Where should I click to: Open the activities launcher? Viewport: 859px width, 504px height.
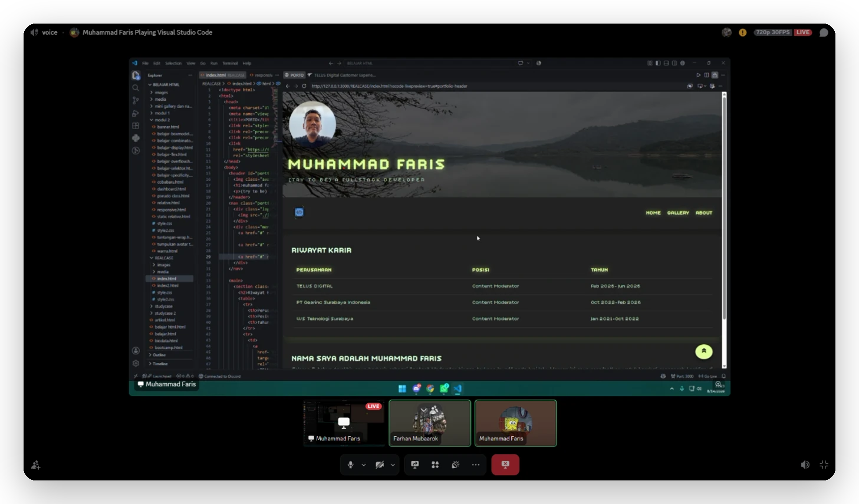click(x=435, y=465)
